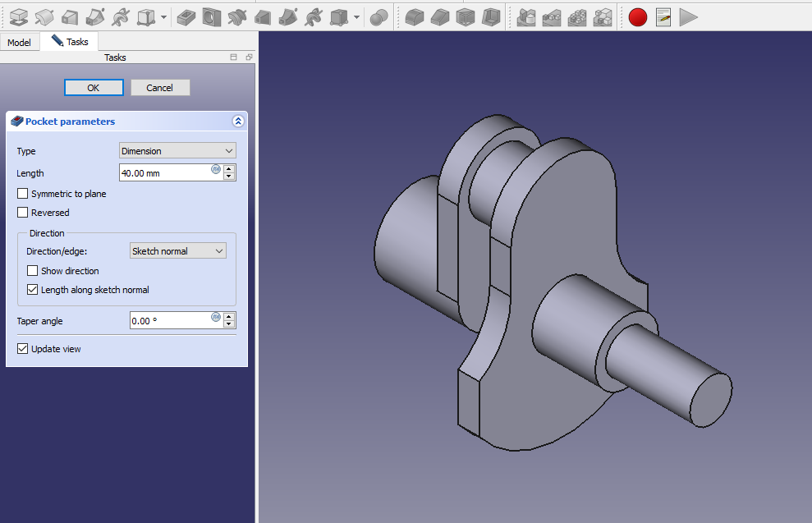The image size is (812, 523).
Task: Click the Chamfer tool icon
Action: 440,16
